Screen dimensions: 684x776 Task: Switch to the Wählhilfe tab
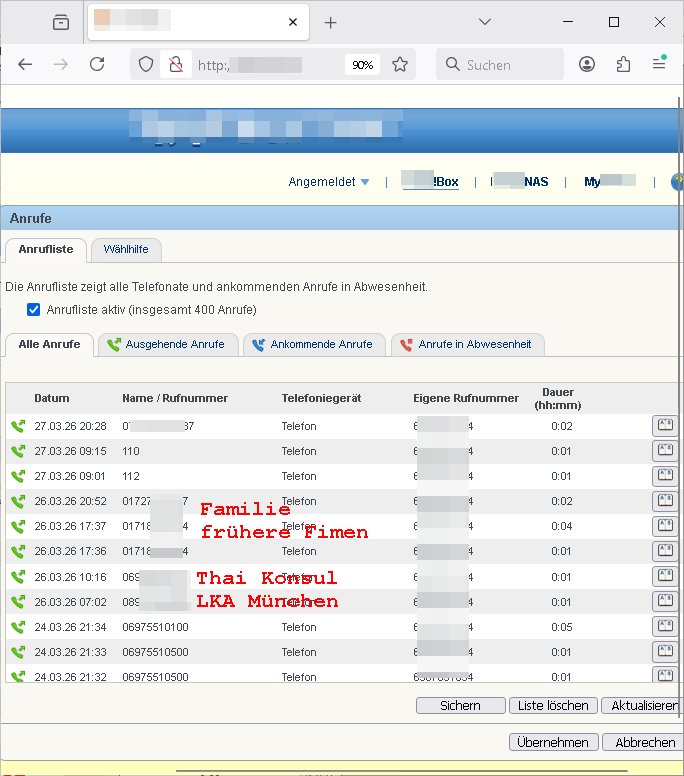[126, 249]
